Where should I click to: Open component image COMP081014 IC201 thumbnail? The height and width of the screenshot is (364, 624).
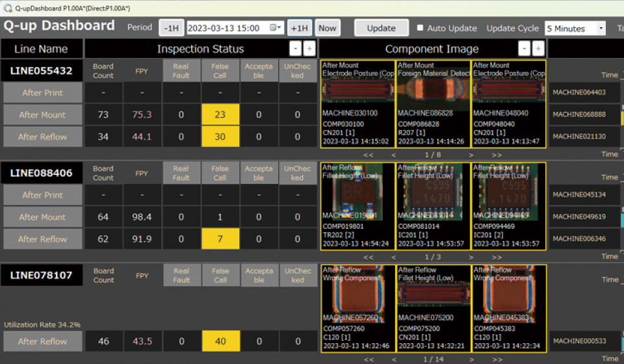[433, 206]
